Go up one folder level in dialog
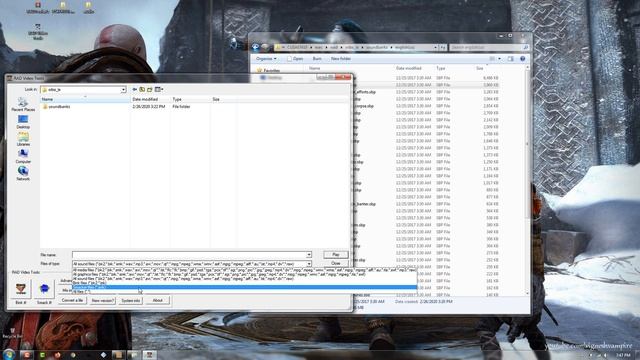 (x=142, y=89)
